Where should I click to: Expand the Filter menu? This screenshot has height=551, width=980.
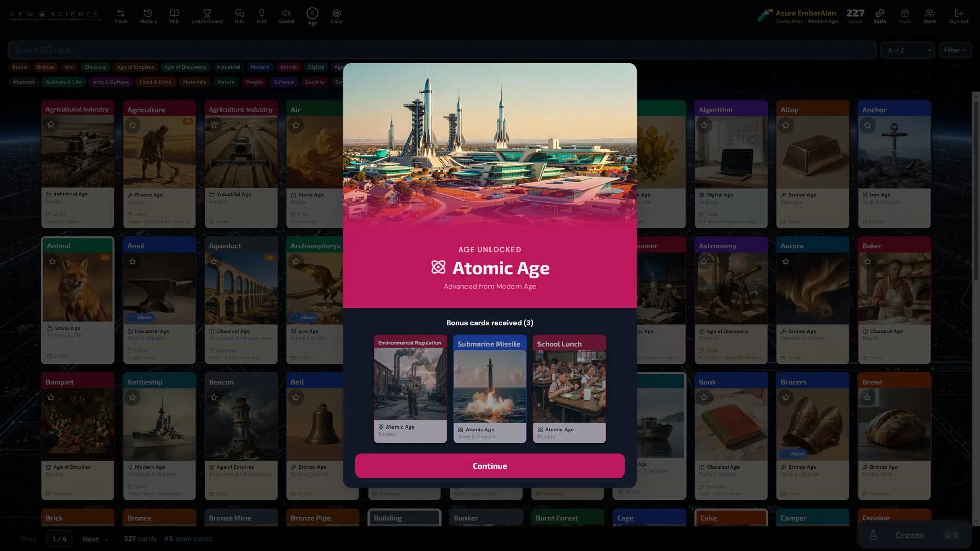(x=954, y=50)
